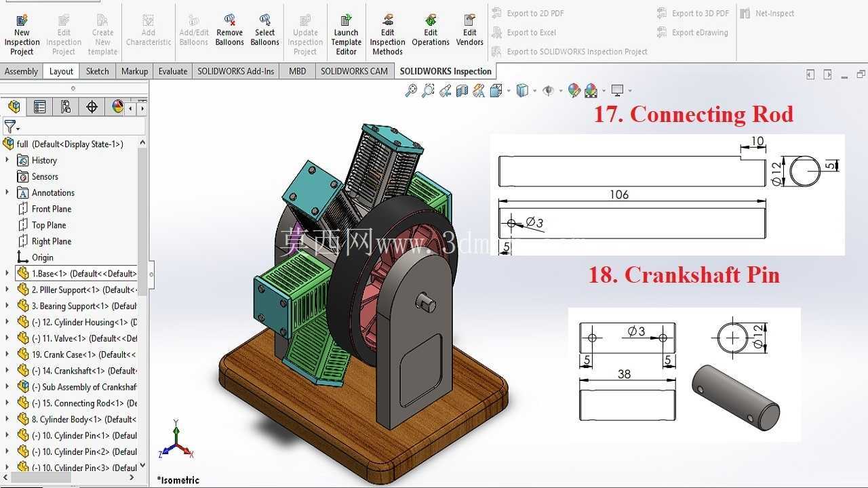Open Apply Scene dropdown arrow
Image resolution: width=868 pixels, height=488 pixels.
(603, 91)
